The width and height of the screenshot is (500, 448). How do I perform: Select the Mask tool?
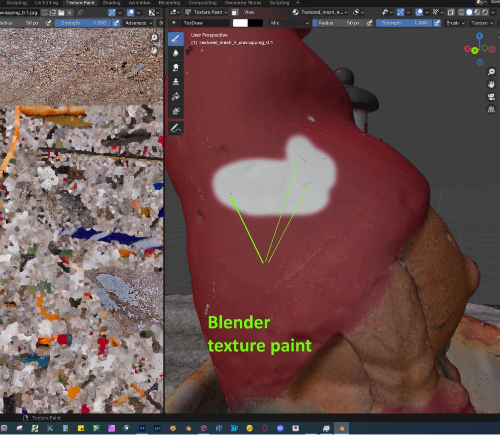pos(176,111)
